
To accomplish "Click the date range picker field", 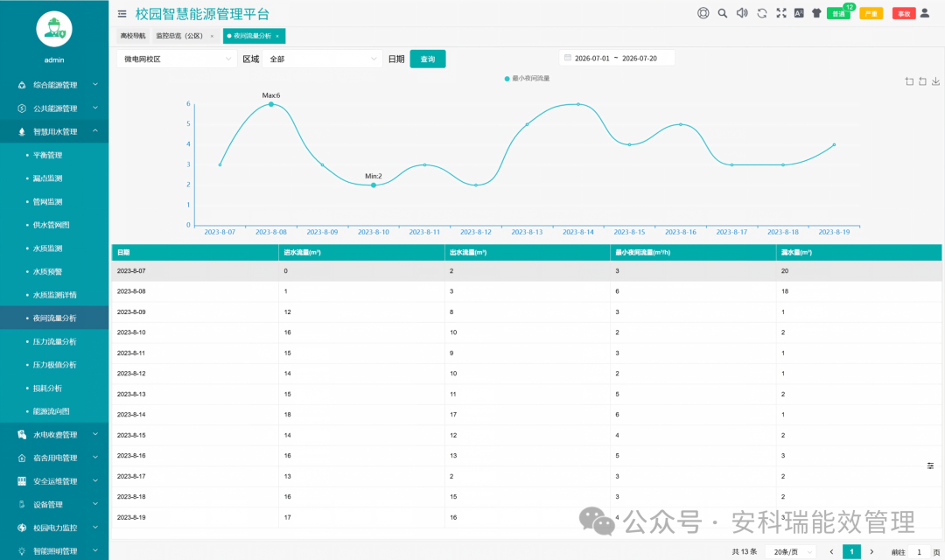I will 617,59.
